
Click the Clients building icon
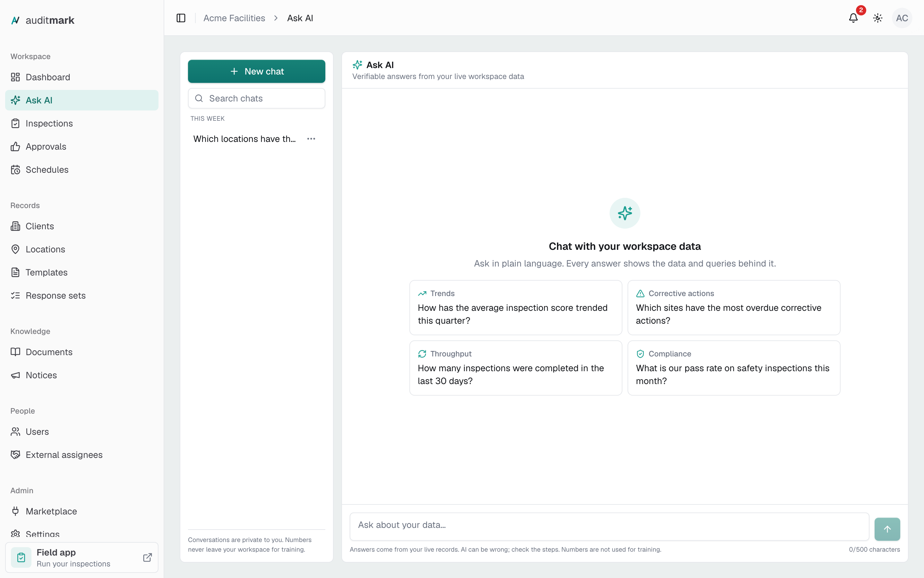15,226
